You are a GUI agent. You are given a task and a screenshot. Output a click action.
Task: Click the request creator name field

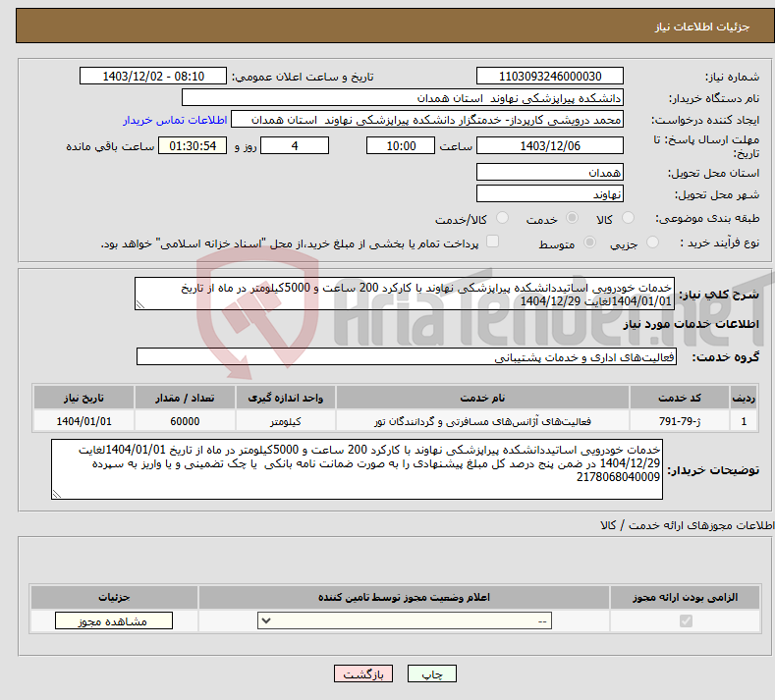(x=427, y=120)
